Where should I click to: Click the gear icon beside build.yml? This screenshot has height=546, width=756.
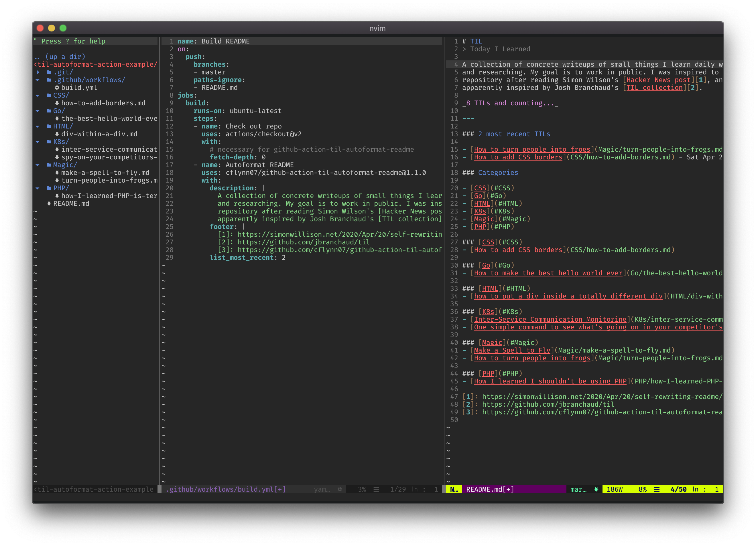[x=57, y=88]
